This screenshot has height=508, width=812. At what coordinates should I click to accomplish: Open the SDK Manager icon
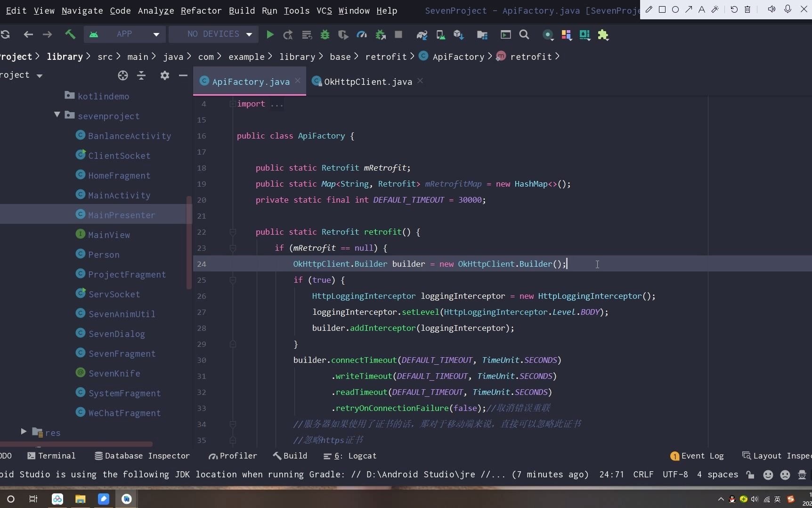(x=458, y=34)
